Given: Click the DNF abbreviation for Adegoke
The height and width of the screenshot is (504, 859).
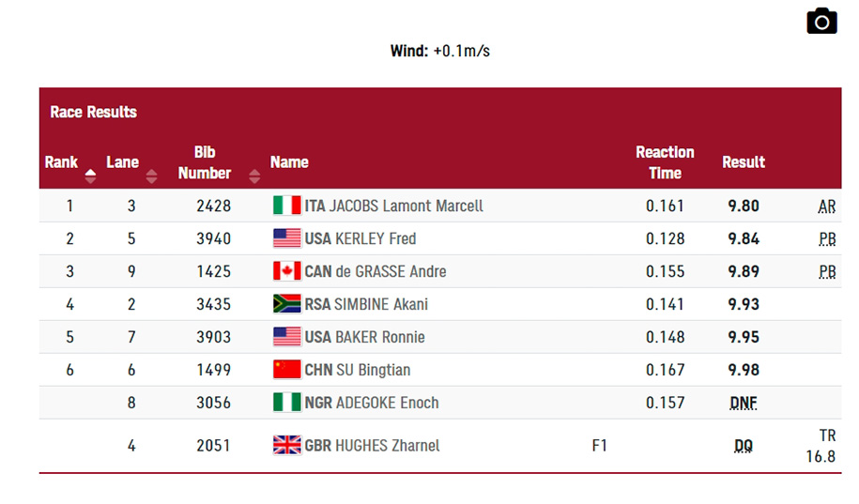Looking at the screenshot, I should pos(744,404).
